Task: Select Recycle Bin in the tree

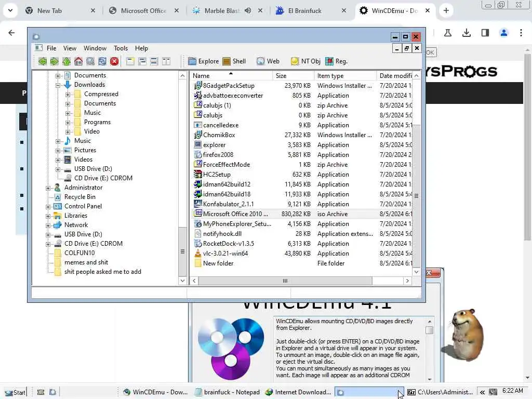Action: pyautogui.click(x=79, y=197)
